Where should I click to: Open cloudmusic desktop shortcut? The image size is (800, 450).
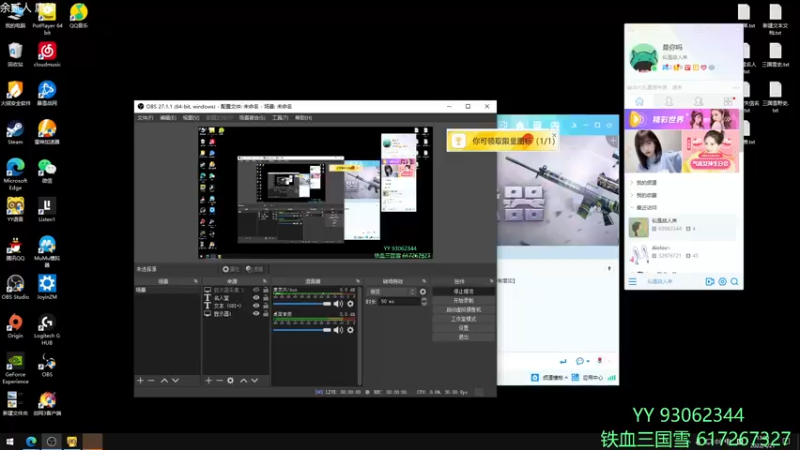(47, 55)
